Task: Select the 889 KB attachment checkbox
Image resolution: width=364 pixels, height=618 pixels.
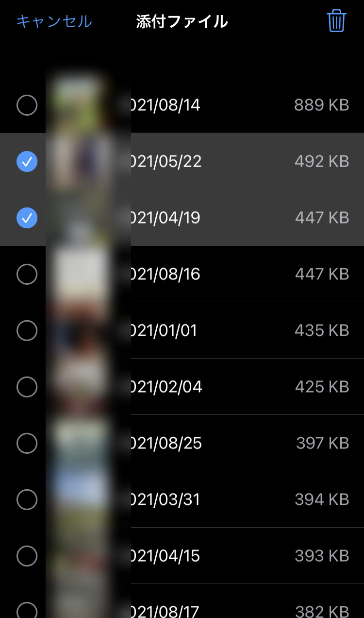Action: 27,105
